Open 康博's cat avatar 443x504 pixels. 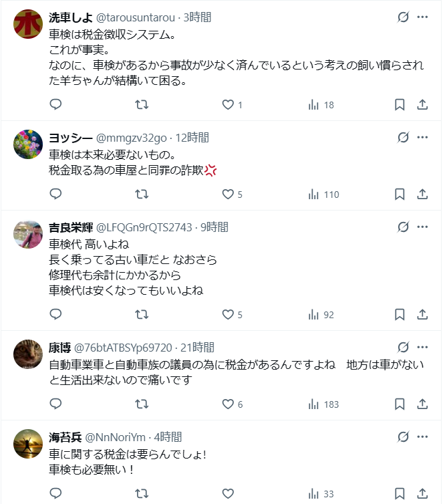click(x=28, y=354)
